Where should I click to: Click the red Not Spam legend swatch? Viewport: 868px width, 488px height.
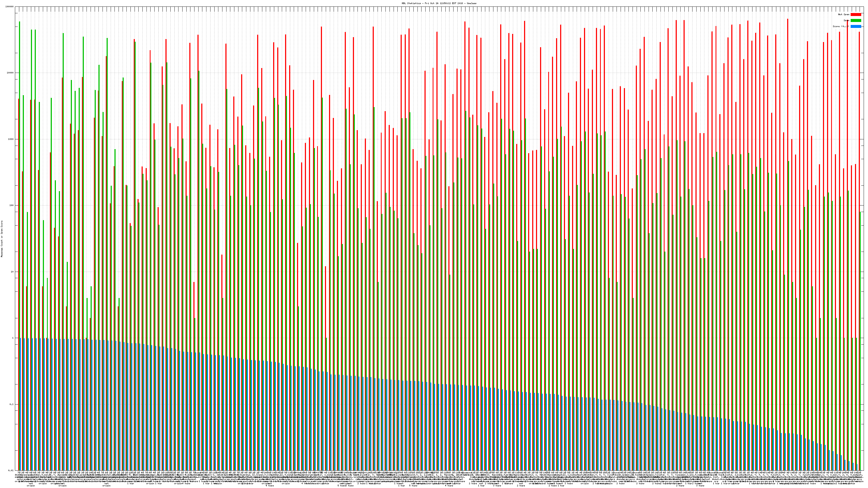pos(856,14)
